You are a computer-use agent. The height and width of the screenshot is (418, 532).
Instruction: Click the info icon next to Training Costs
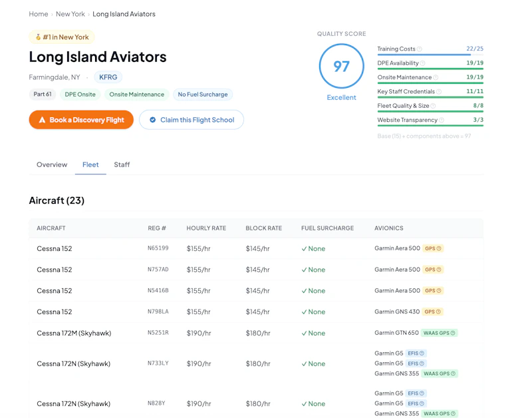[420, 49]
